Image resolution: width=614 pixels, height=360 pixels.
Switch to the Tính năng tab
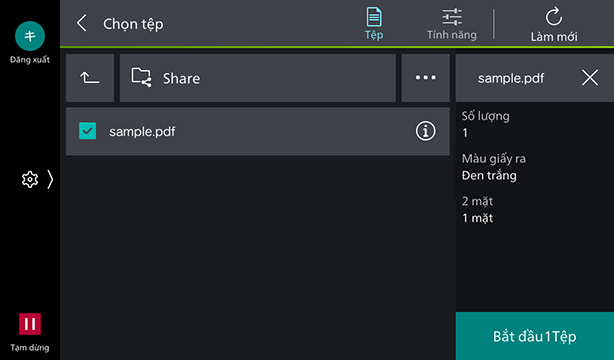coord(451,24)
